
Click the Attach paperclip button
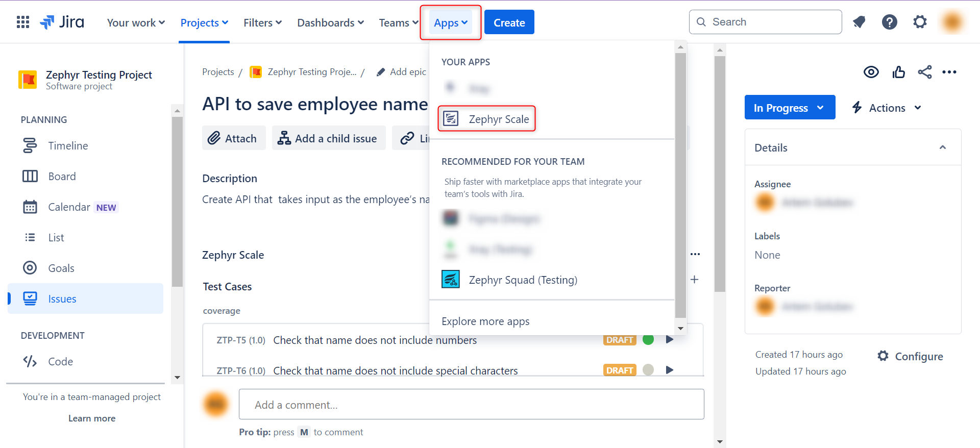tap(233, 138)
